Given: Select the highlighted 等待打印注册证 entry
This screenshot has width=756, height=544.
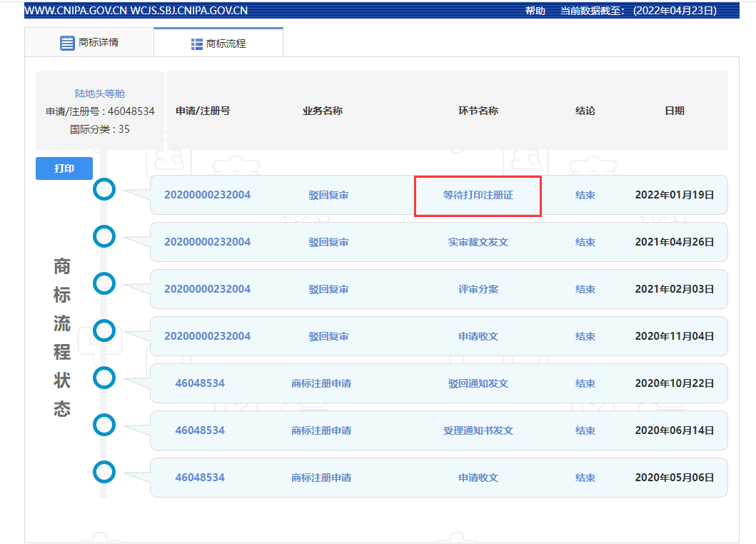Looking at the screenshot, I should [478, 194].
